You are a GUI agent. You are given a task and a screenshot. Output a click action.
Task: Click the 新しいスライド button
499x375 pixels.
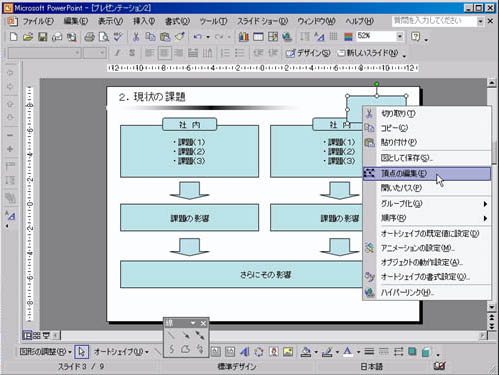tap(367, 53)
